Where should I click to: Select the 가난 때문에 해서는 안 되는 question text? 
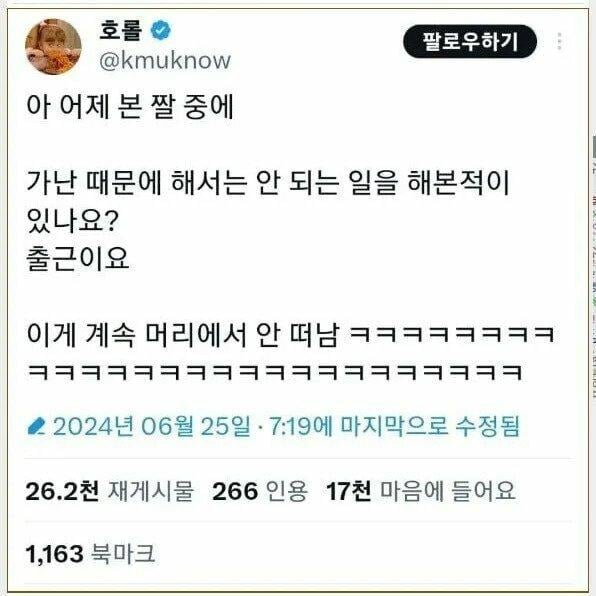[268, 183]
